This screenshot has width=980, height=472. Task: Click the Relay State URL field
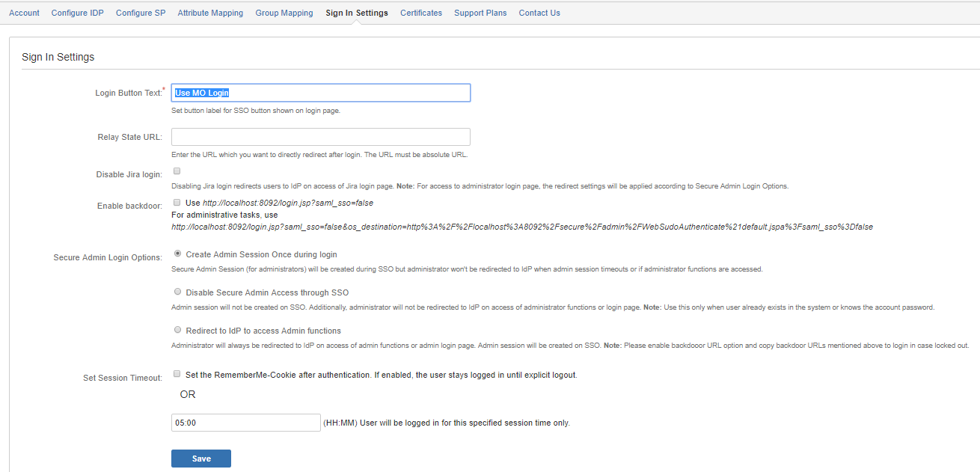tap(321, 137)
